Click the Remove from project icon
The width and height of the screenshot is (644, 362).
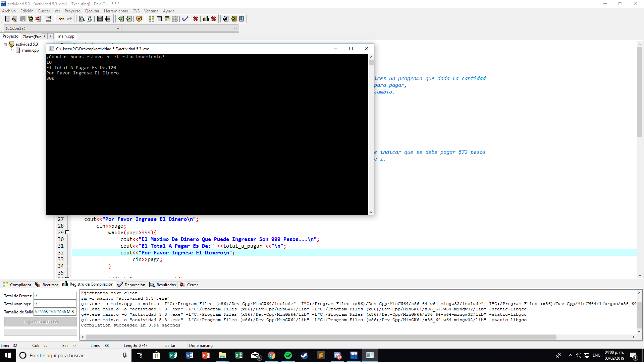click(x=128, y=19)
